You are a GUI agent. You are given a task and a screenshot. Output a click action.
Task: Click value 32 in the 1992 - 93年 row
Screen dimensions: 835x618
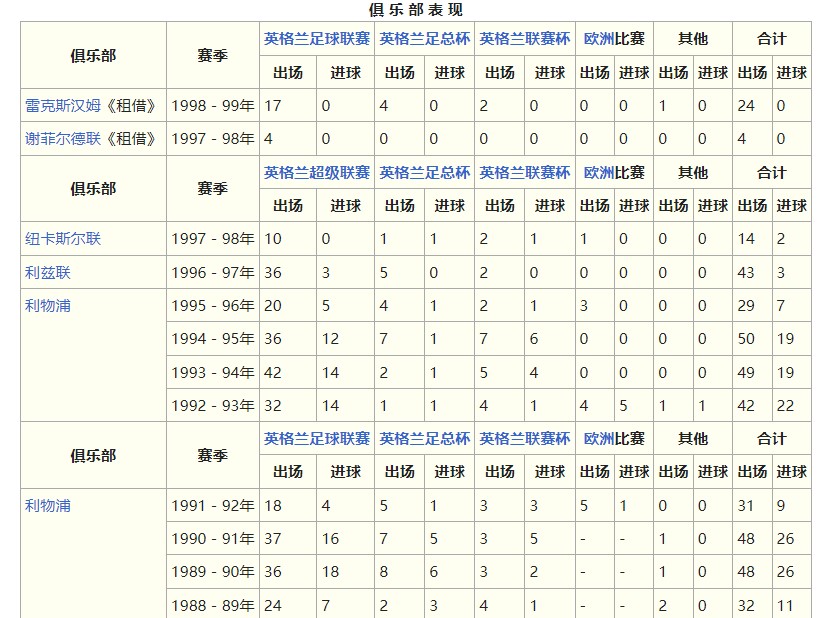(x=273, y=406)
